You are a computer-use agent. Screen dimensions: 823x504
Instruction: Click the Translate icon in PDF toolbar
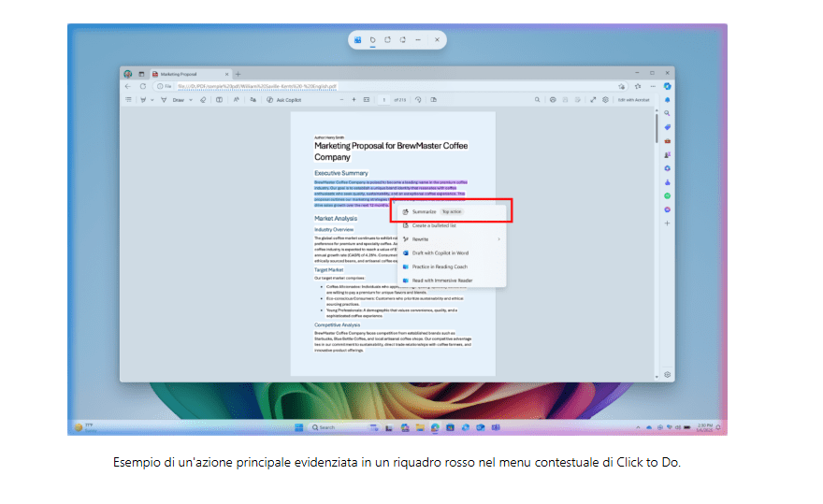click(x=253, y=100)
